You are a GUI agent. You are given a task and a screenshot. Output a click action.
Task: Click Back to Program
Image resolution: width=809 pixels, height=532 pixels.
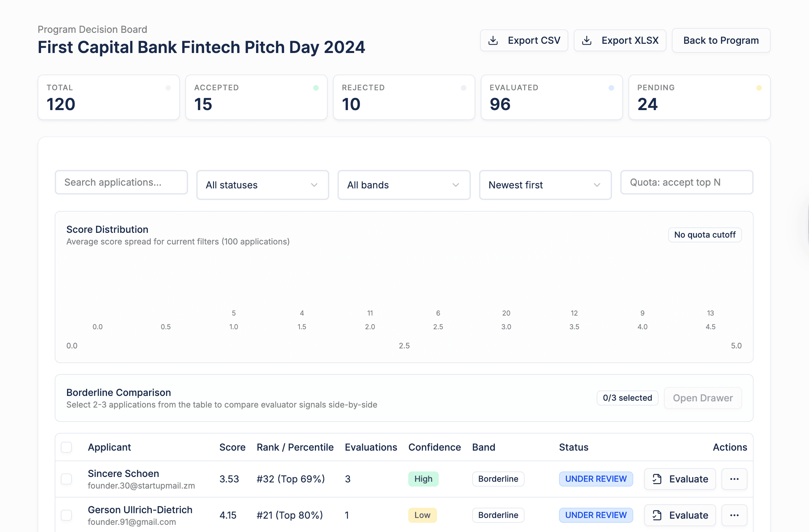[x=721, y=40]
